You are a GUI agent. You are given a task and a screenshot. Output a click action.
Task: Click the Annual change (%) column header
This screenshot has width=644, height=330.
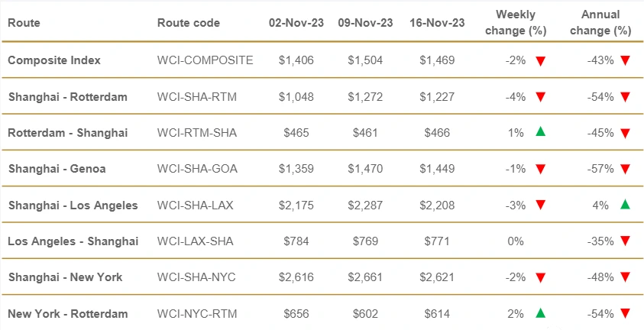click(600, 23)
